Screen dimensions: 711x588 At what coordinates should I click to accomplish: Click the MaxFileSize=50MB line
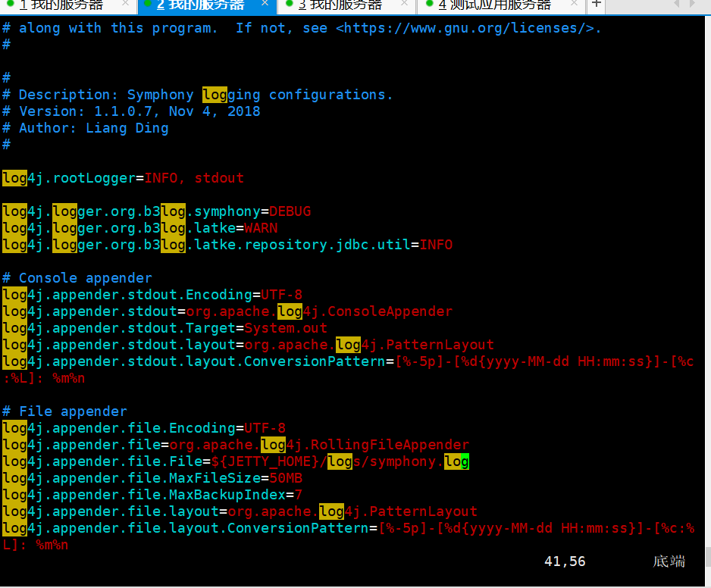click(x=152, y=478)
